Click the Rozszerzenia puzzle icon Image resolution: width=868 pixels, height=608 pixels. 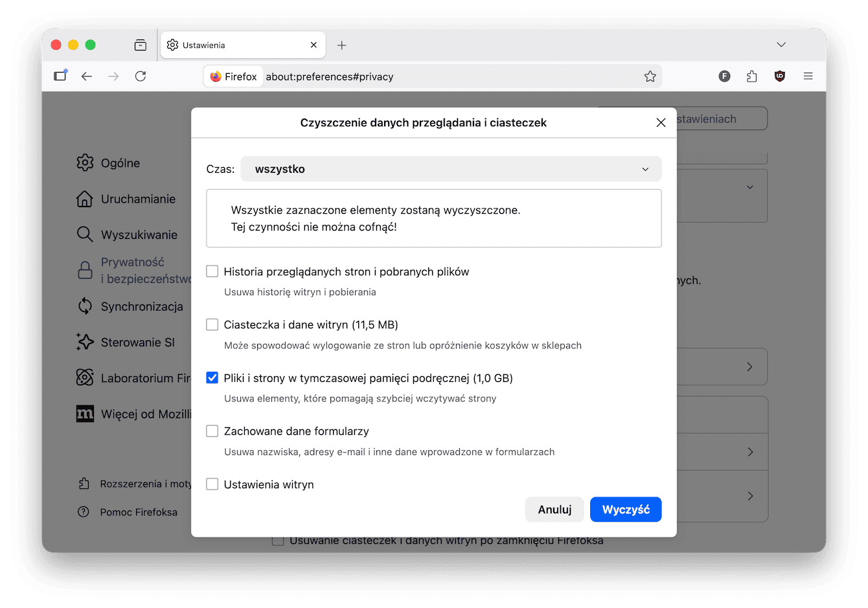click(x=84, y=484)
